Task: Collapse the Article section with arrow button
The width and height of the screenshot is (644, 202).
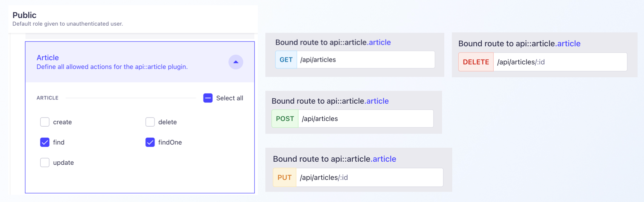Action: 236,62
